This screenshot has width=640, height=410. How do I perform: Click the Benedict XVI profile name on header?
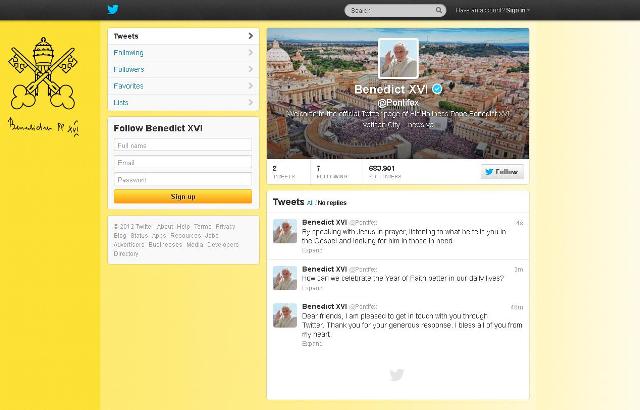point(391,89)
